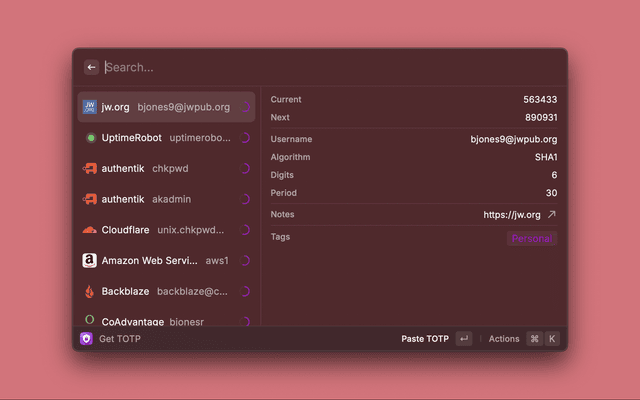The height and width of the screenshot is (400, 640).
Task: Click in the Search input field
Action: [x=300, y=67]
